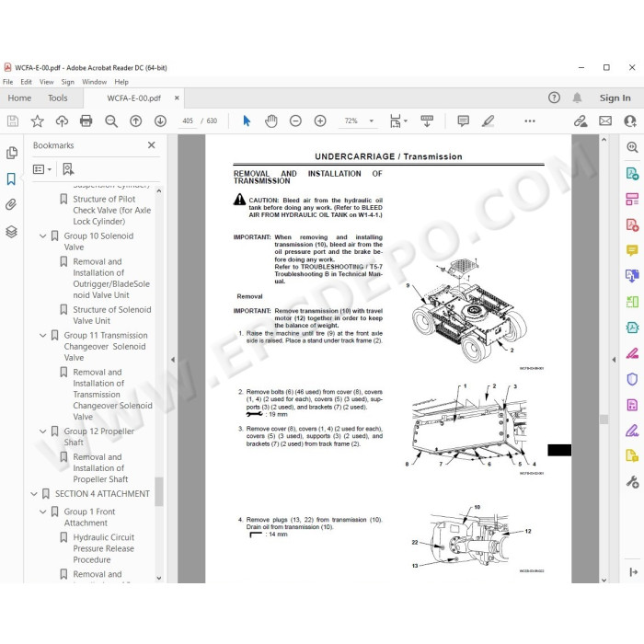
Task: Click the document vertical scrollbar thumb
Action: 604,420
